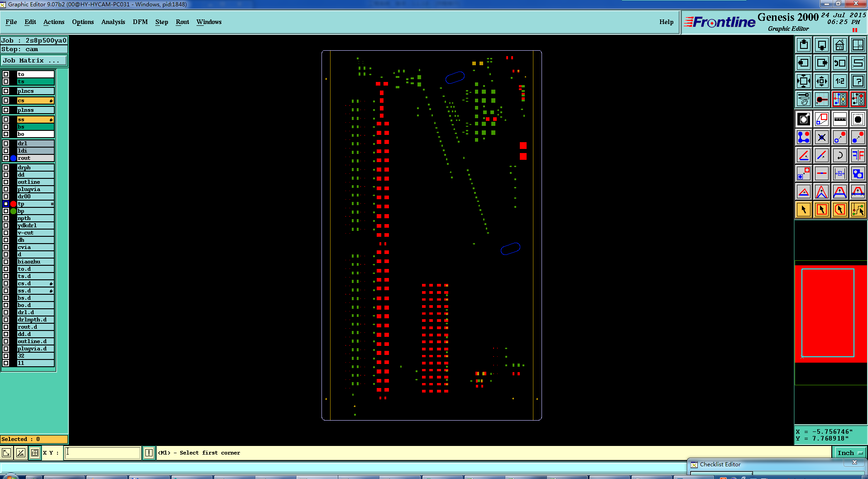The width and height of the screenshot is (868, 479).
Task: Click the black octagon pad icon
Action: click(x=858, y=119)
